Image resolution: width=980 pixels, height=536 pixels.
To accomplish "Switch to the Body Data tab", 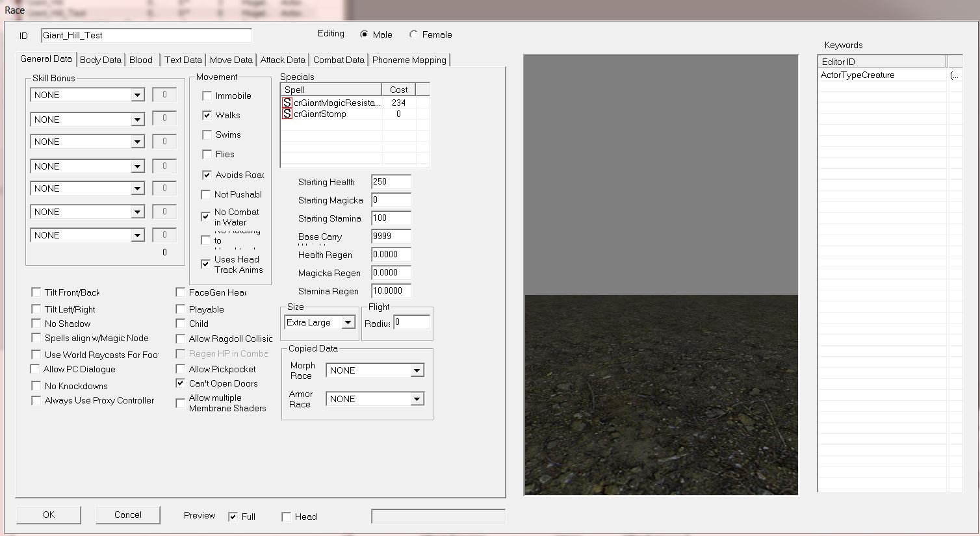I will click(x=100, y=60).
